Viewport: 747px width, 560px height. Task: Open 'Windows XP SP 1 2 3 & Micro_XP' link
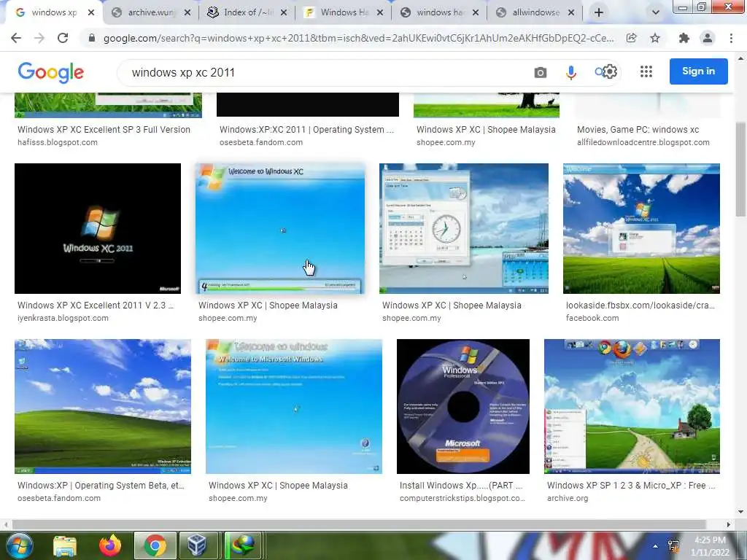click(x=631, y=485)
